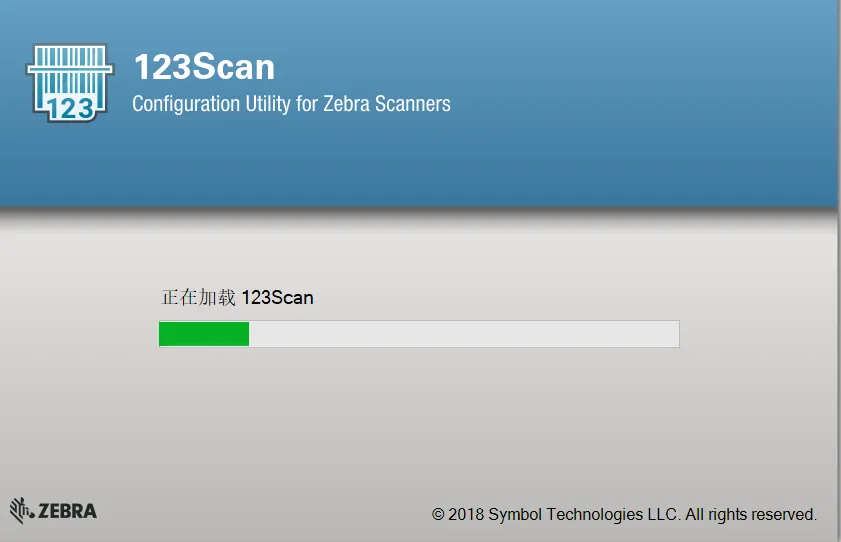The height and width of the screenshot is (542, 841).
Task: Click the Chinese loading text 正在加载
Action: tap(198, 297)
